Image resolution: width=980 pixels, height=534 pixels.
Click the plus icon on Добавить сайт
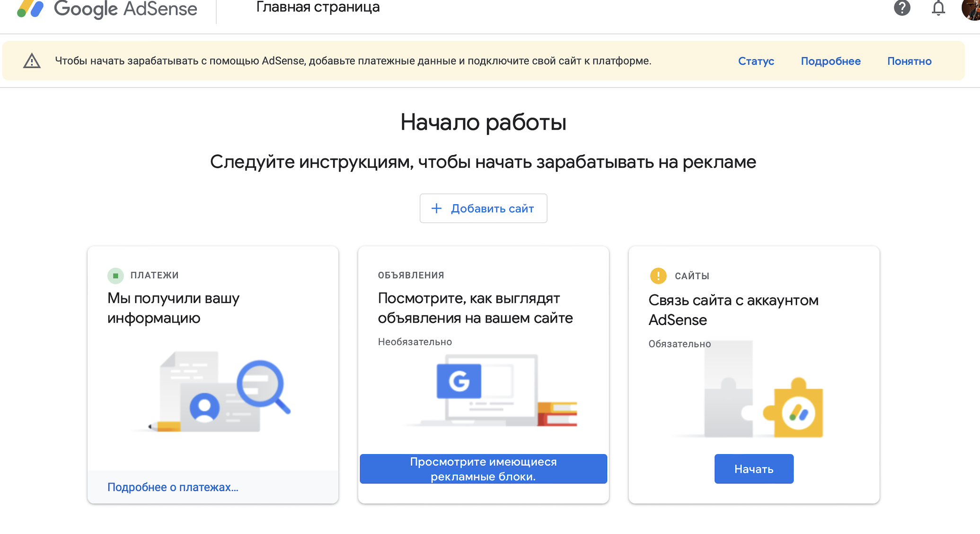436,208
